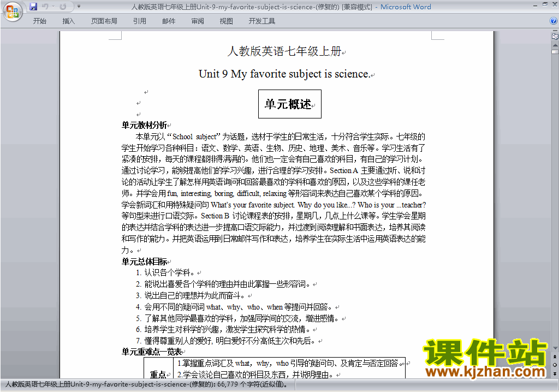The image size is (559, 392).
Task: Minimize the Word window
Action: coord(535,5)
